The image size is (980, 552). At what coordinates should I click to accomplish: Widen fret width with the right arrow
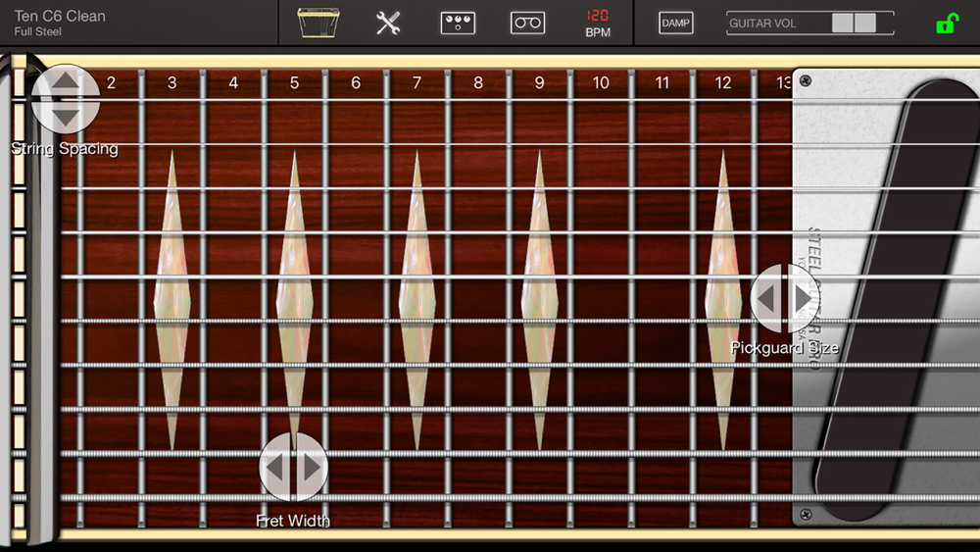(312, 467)
